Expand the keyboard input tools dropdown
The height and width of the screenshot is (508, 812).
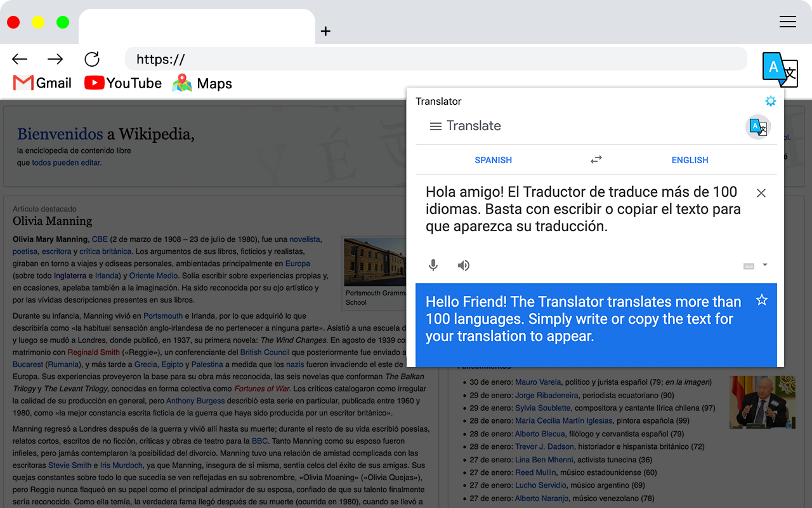click(764, 265)
